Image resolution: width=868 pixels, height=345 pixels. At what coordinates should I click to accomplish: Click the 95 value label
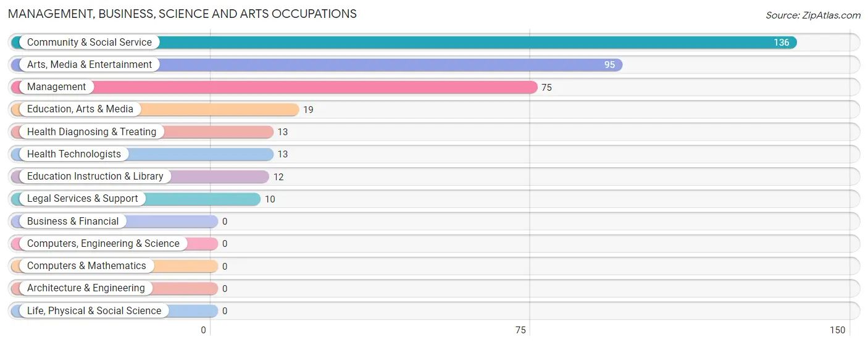click(609, 65)
